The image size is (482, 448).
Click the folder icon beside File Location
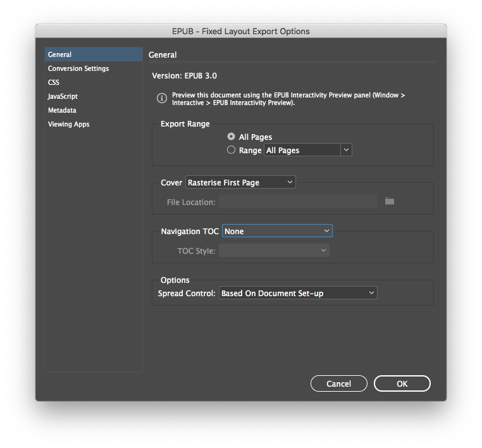[x=390, y=201]
